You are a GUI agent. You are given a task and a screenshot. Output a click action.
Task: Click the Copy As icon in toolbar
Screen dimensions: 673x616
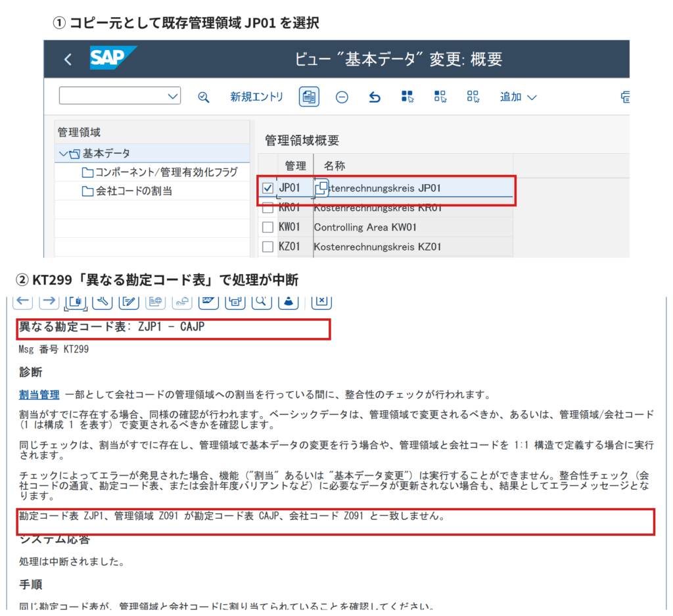(309, 97)
